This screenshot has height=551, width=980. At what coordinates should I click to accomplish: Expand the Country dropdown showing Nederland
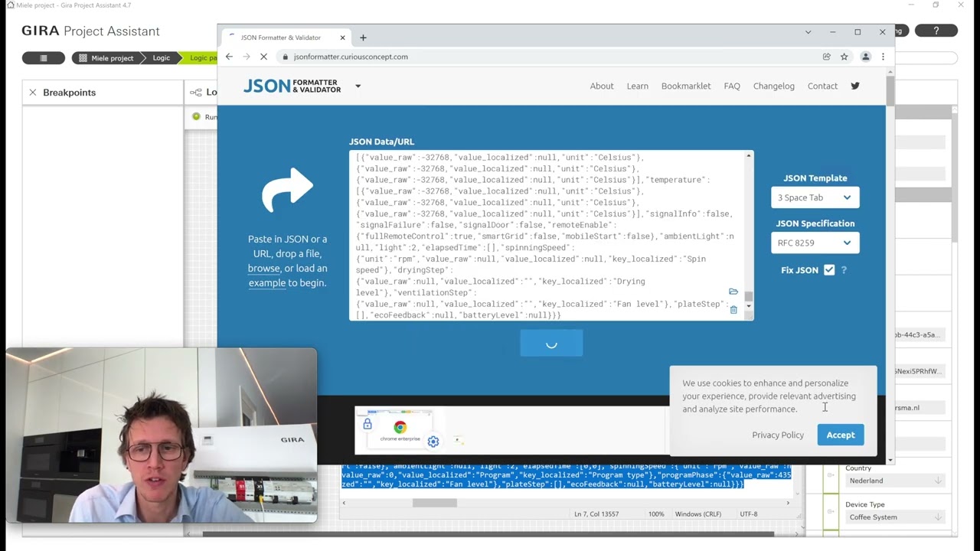click(x=895, y=481)
